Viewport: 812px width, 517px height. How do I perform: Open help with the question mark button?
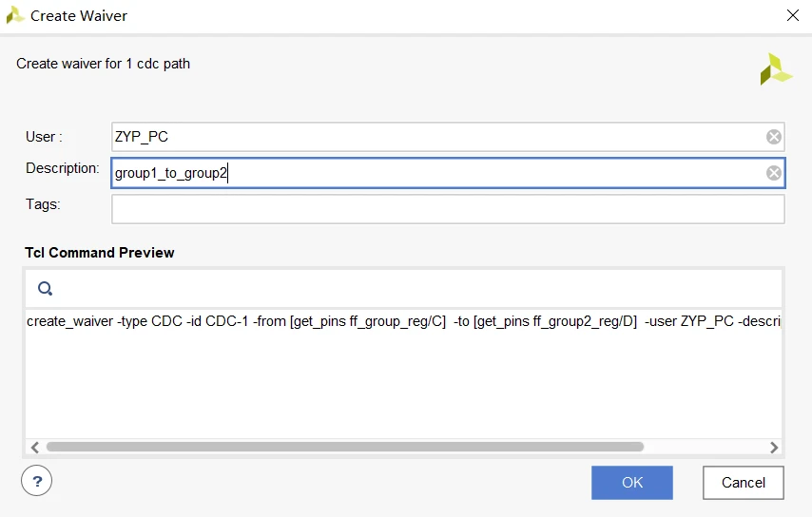click(x=36, y=481)
